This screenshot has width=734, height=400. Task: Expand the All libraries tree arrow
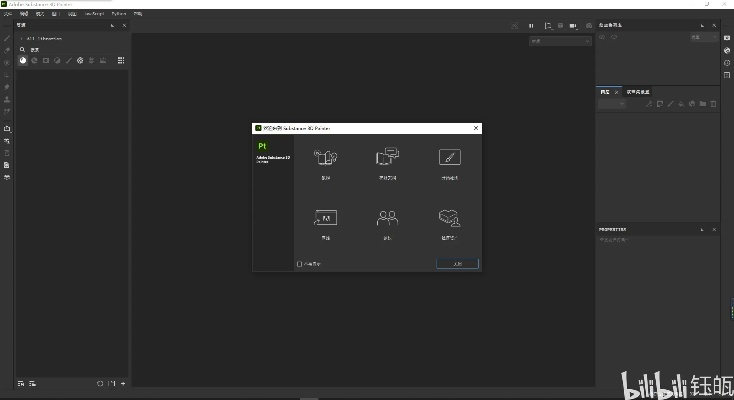point(21,38)
